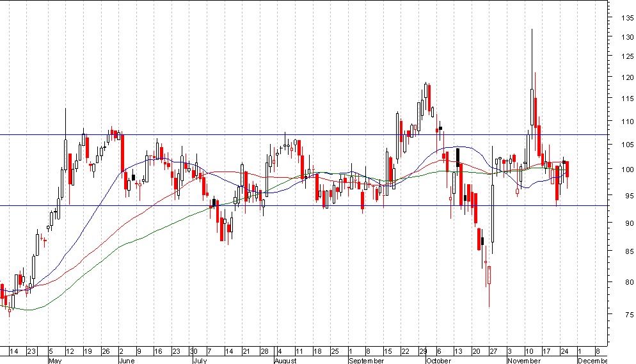Select date label 22 in September
This screenshot has height=364, width=636.
pos(405,351)
